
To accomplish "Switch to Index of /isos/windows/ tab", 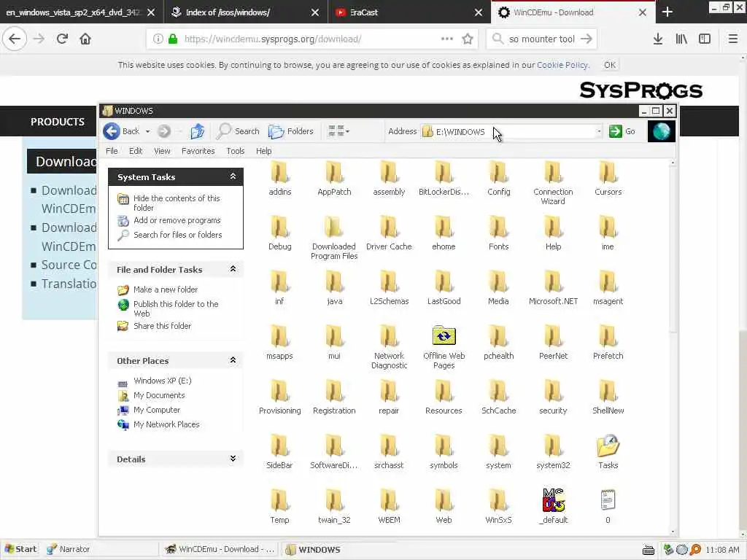I will pyautogui.click(x=245, y=12).
